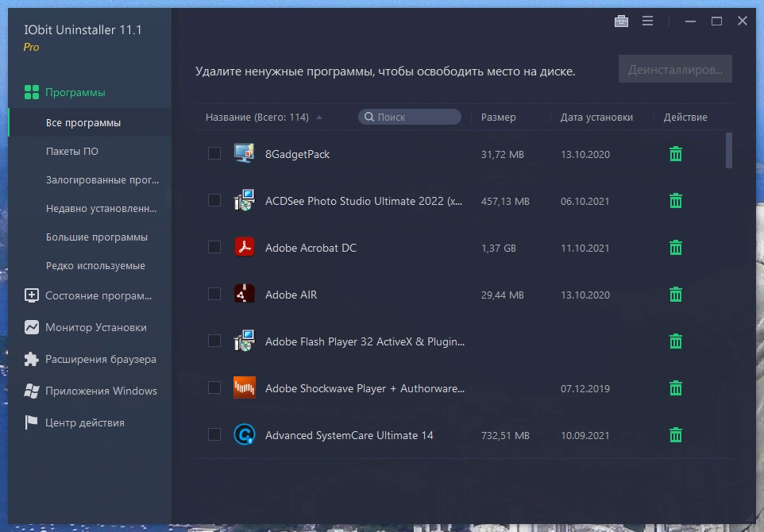Screen dimensions: 764x532
Task: Click the search magnifier icon
Action: (x=369, y=117)
